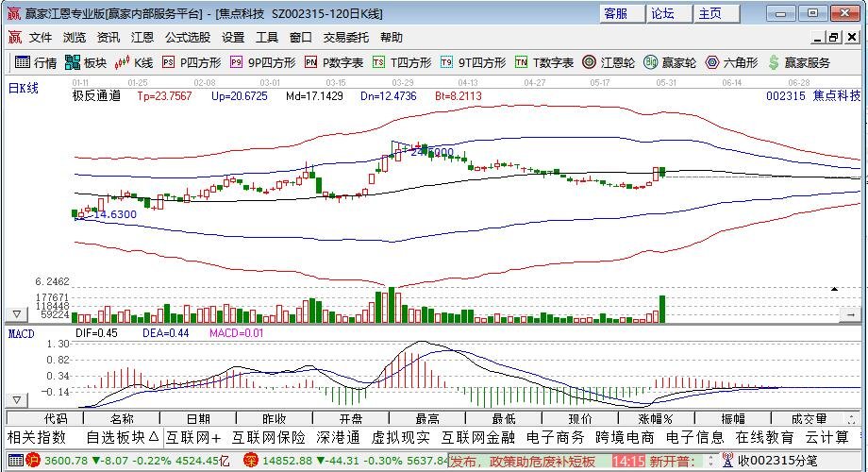Open the T数字表 tool
This screenshot has height=472, width=868.
[544, 62]
